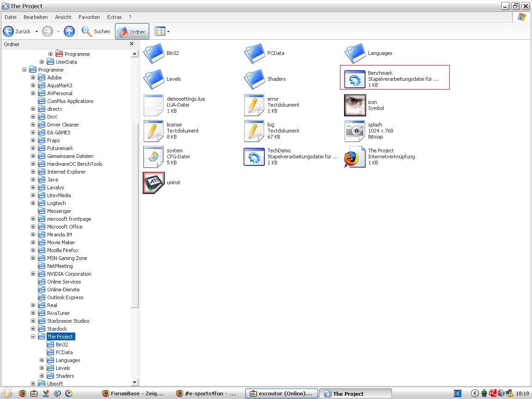Select RivaTuner folder in tree
Image resolution: width=532 pixels, height=399 pixels.
(58, 313)
